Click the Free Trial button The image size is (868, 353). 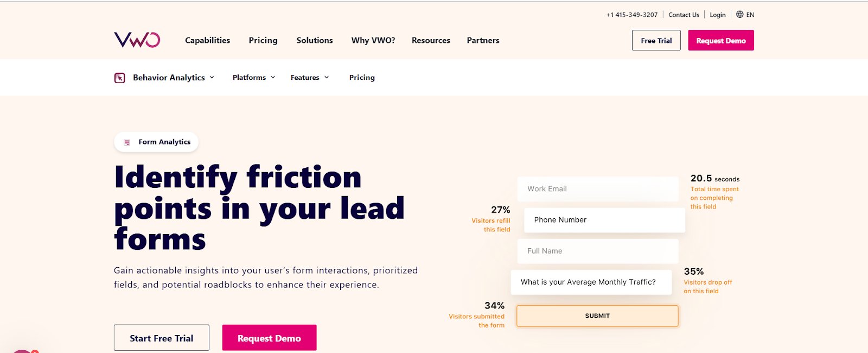point(656,40)
